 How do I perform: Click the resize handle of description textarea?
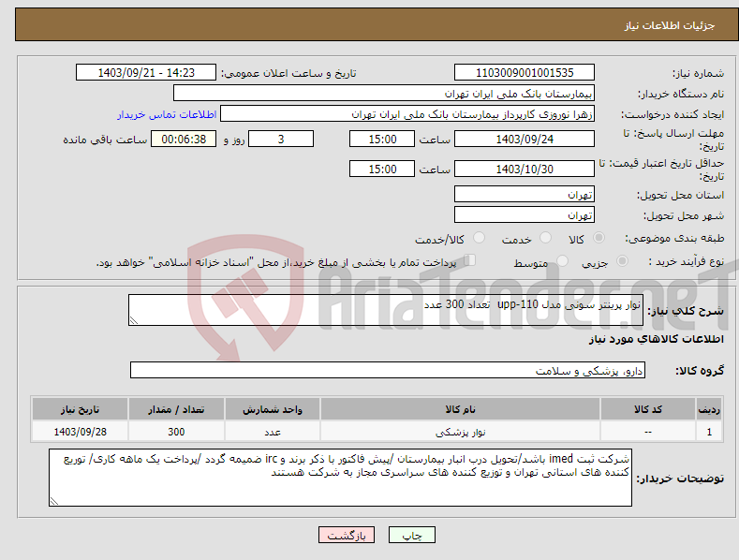(134, 320)
